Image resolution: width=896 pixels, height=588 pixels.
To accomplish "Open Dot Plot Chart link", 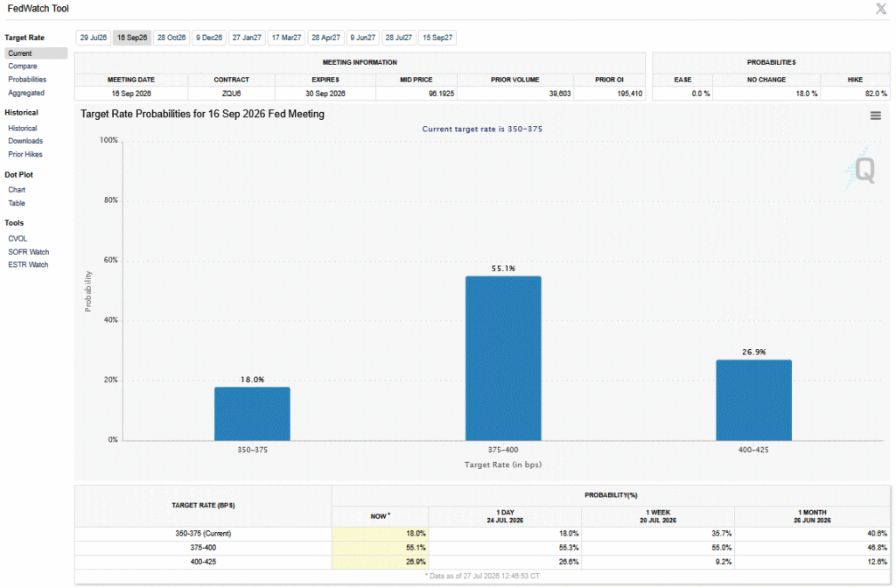I will (x=17, y=190).
